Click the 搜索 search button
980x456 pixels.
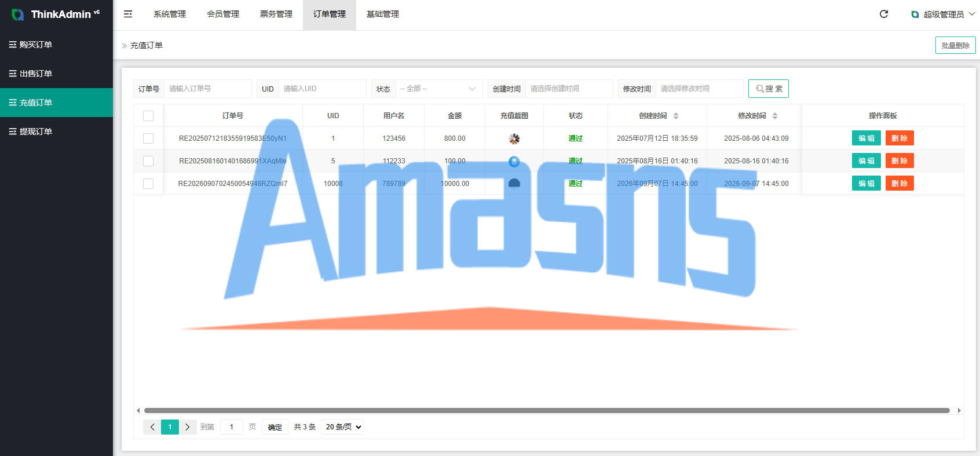coord(769,89)
